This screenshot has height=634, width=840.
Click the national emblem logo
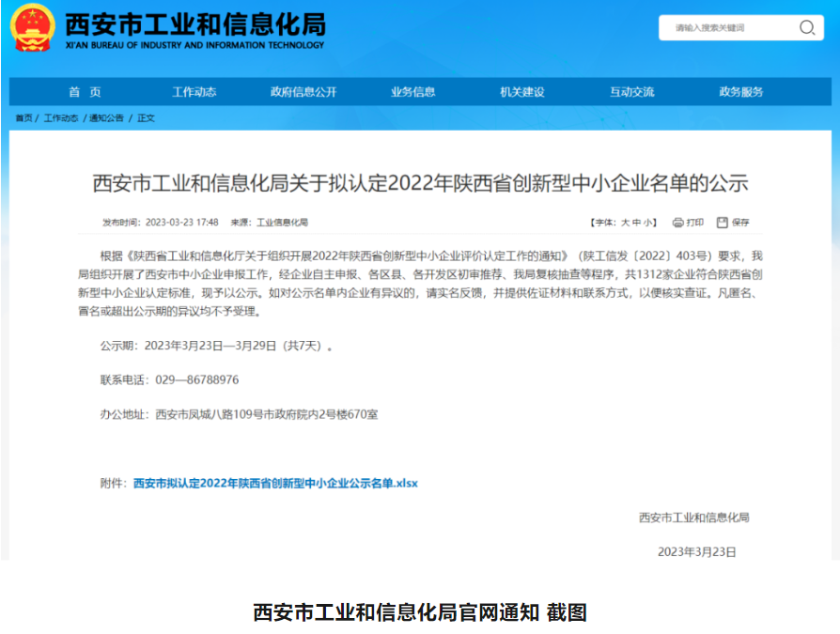point(33,29)
